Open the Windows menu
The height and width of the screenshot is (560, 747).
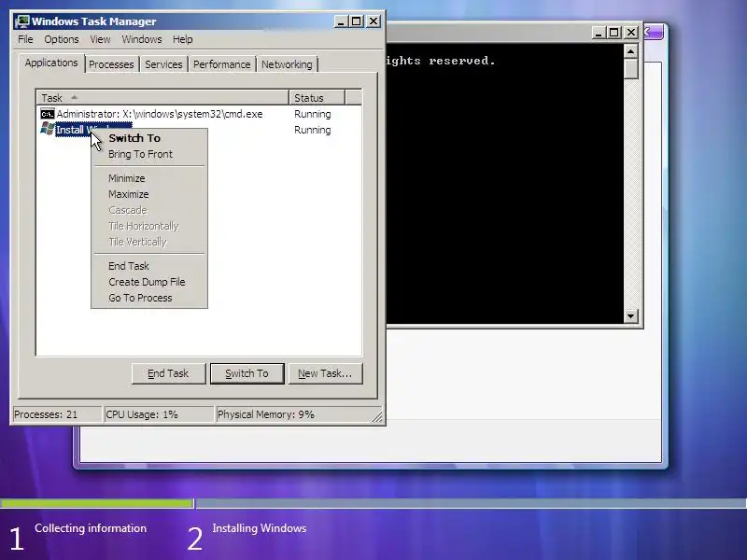coord(142,39)
